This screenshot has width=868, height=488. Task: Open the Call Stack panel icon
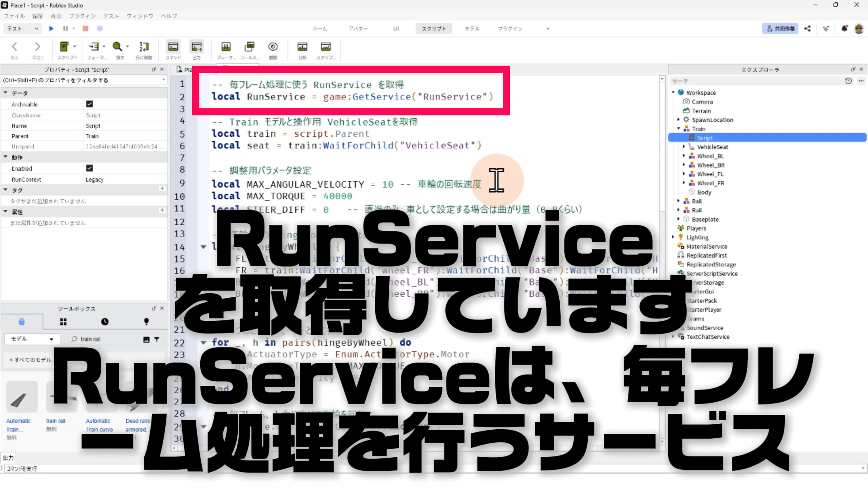249,47
